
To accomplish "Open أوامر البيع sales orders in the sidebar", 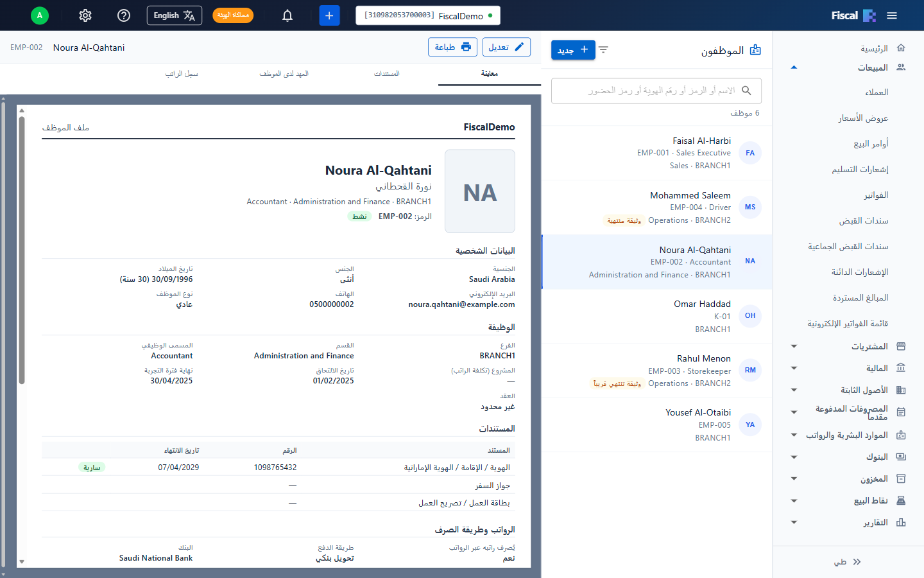I will point(871,144).
